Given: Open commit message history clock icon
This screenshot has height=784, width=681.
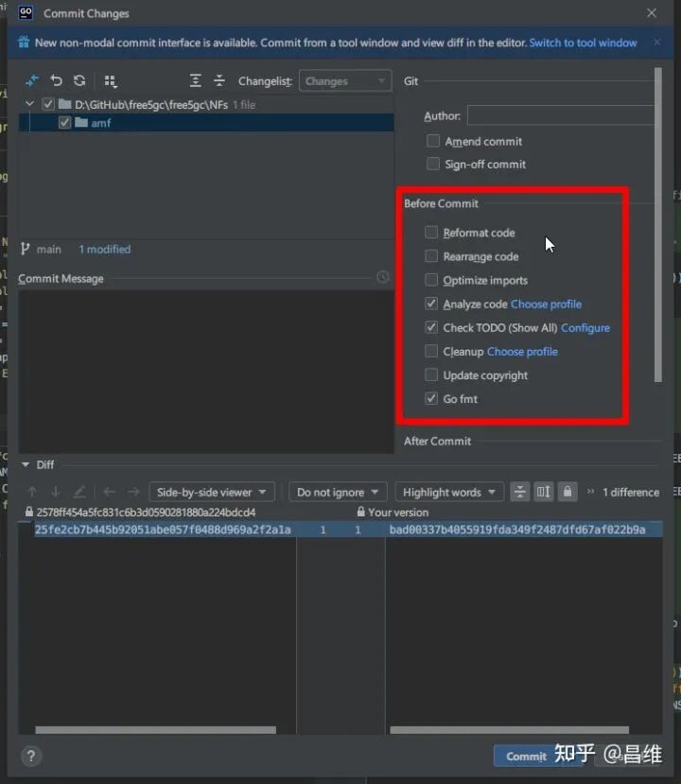Looking at the screenshot, I should 382,277.
